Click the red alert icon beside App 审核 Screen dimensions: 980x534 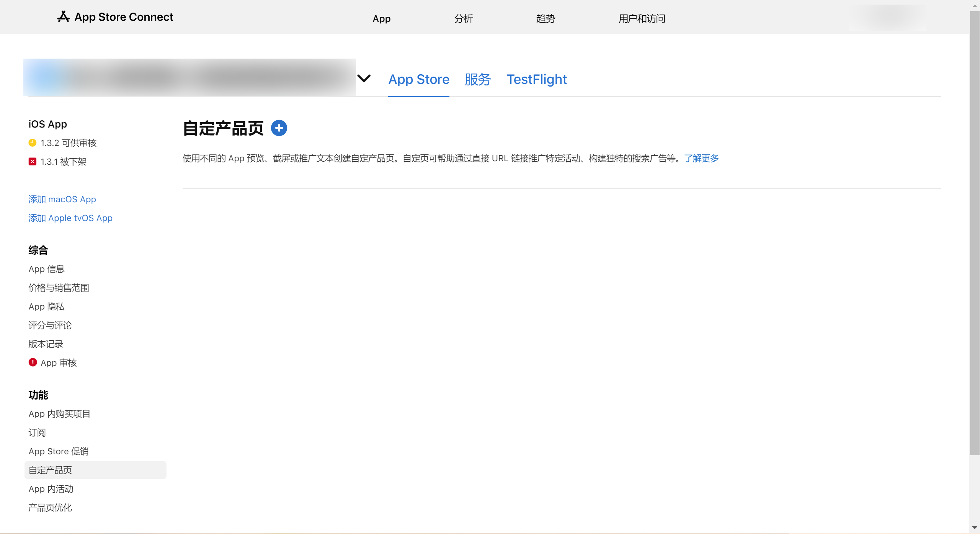click(x=33, y=362)
